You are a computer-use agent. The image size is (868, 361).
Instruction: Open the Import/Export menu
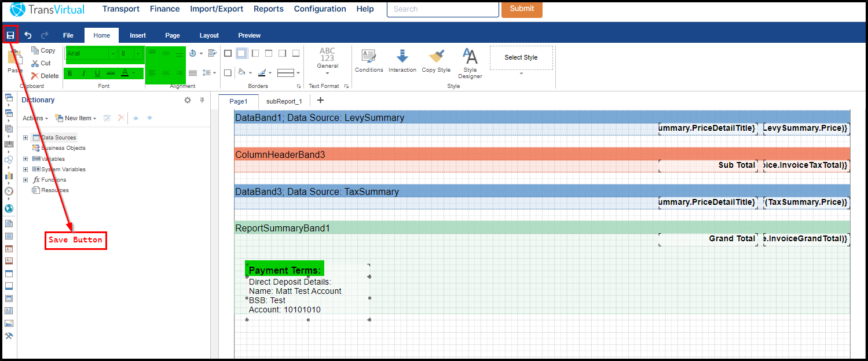[217, 9]
